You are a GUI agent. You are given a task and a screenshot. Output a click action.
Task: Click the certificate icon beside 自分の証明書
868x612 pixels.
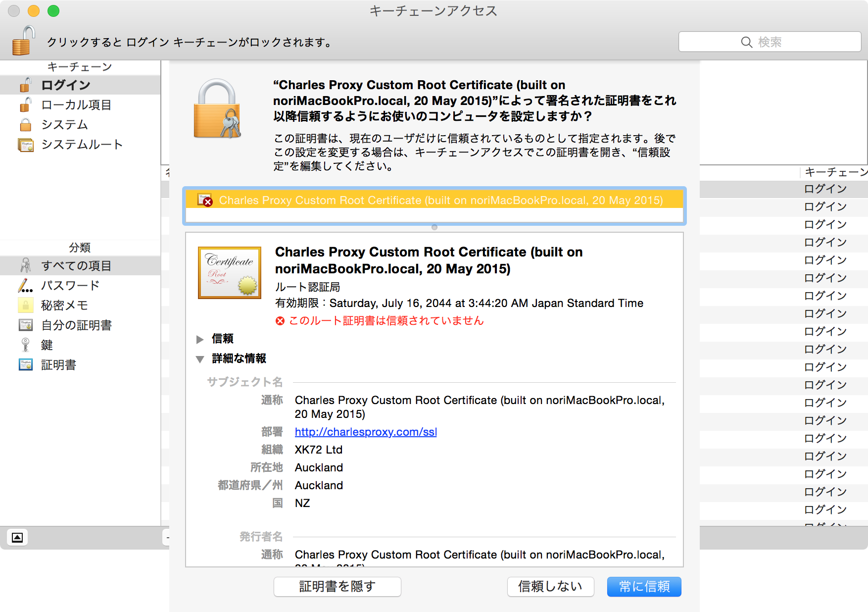(26, 325)
